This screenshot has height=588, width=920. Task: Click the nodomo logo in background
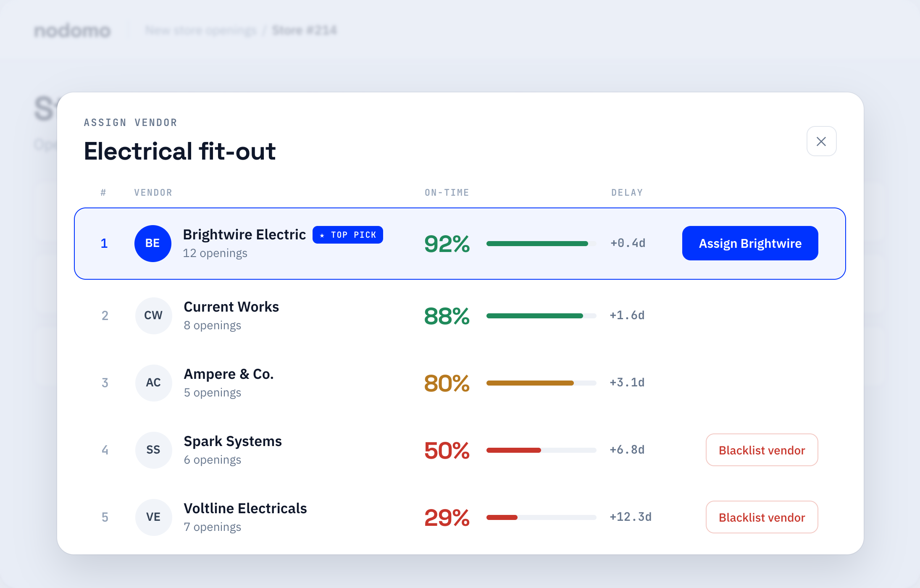(72, 31)
